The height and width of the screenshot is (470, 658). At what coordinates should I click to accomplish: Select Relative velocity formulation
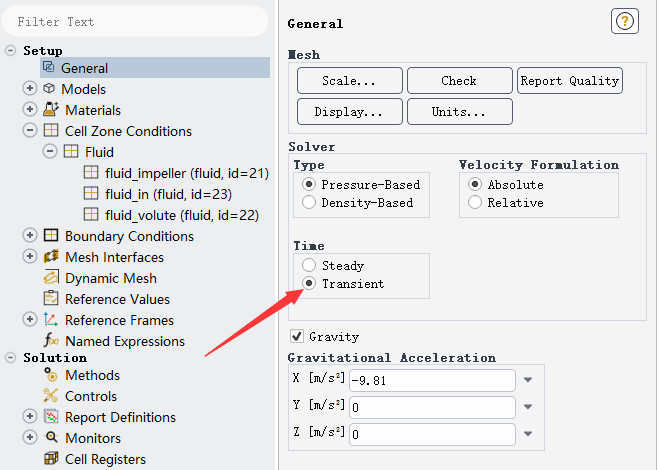click(475, 203)
